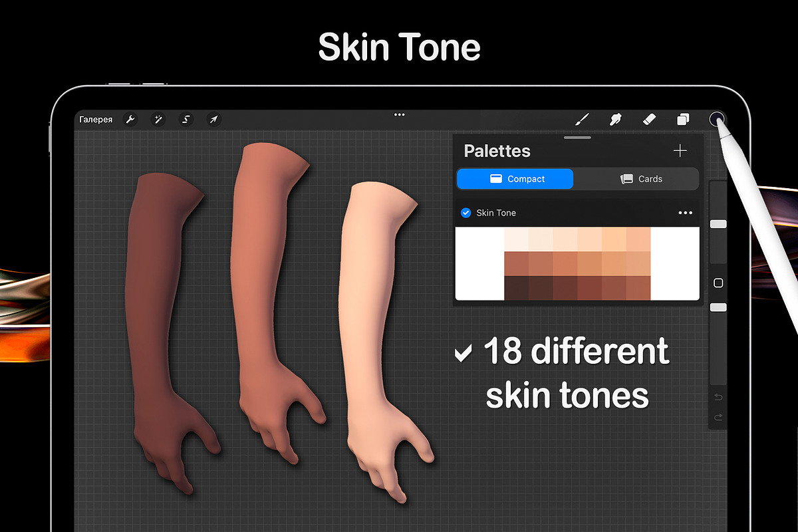This screenshot has width=798, height=532.
Task: Open the Actions wrench menu
Action: tap(130, 120)
